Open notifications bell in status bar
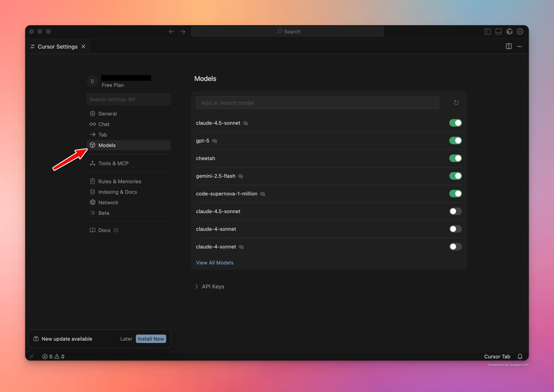Viewport: 554px width, 392px height. click(x=520, y=356)
